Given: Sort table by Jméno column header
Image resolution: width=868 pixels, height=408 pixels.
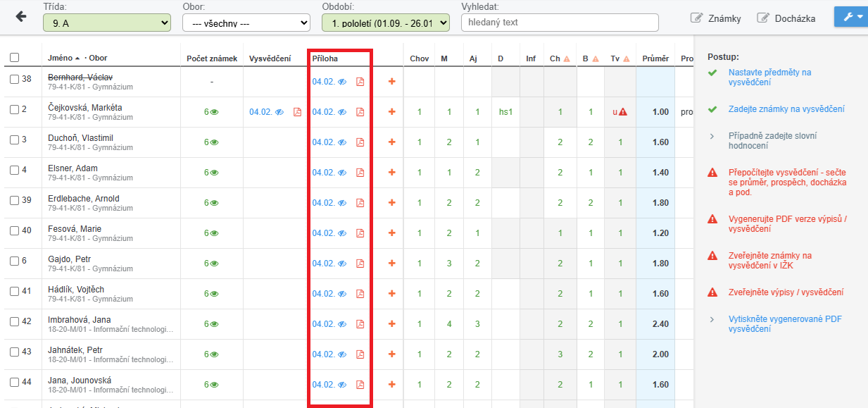Looking at the screenshot, I should tap(61, 58).
